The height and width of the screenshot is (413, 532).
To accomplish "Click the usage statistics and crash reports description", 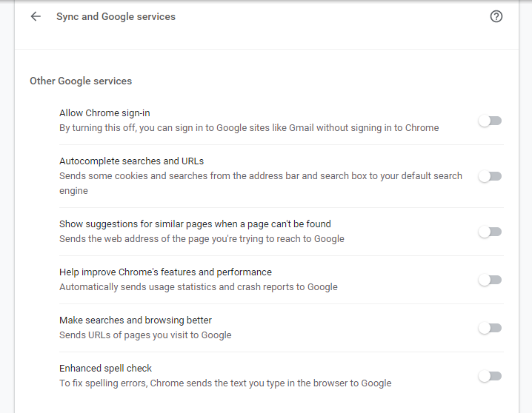I will pyautogui.click(x=198, y=286).
